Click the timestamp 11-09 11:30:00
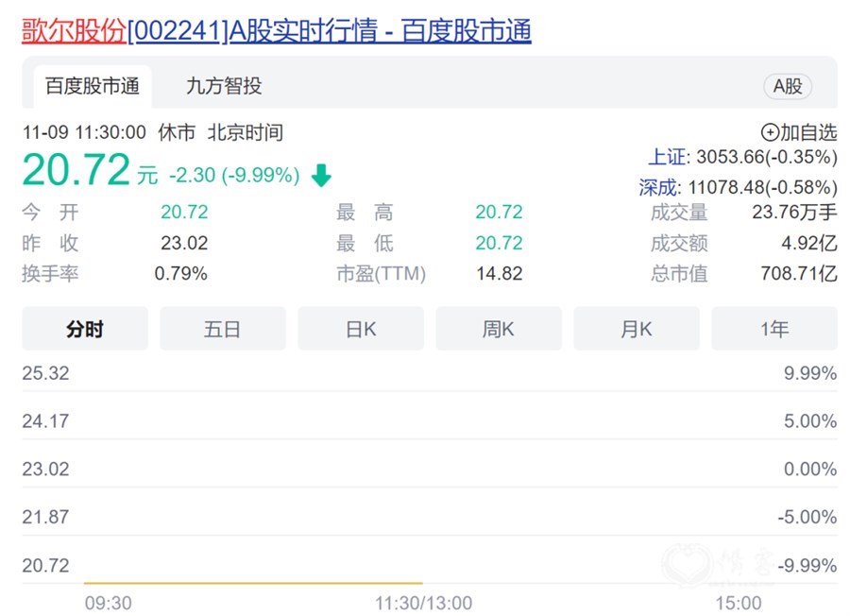The height and width of the screenshot is (616, 850). [x=84, y=132]
